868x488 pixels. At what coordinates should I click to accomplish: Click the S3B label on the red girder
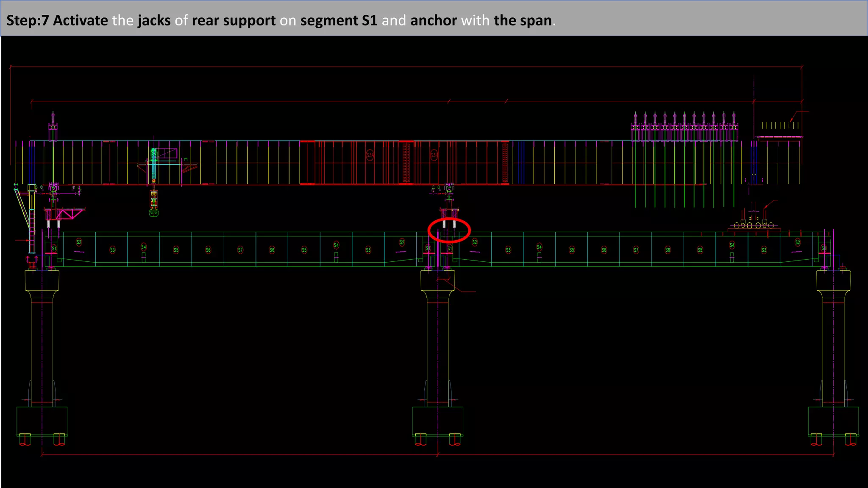(434, 155)
